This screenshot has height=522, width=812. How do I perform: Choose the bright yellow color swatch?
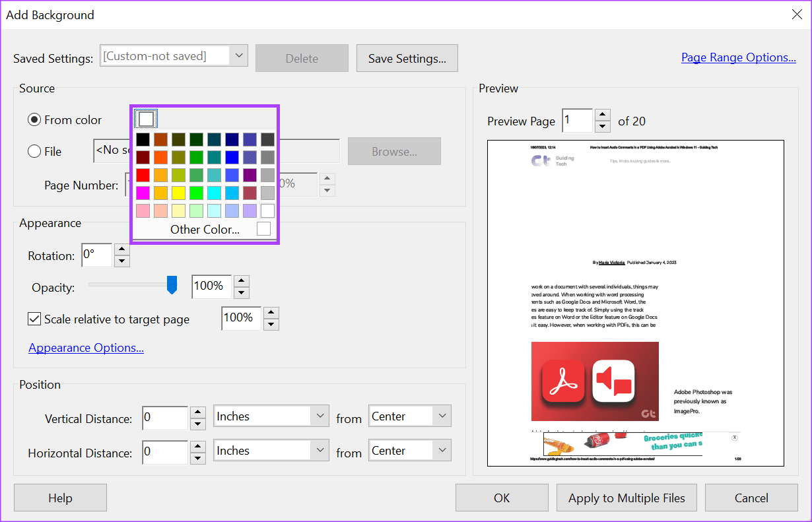click(178, 193)
